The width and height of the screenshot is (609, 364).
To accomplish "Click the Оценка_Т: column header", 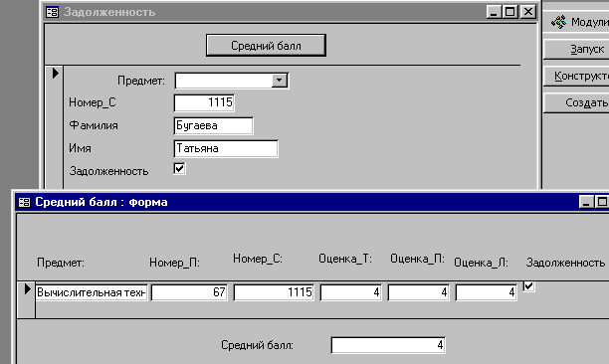I will pos(345,259).
